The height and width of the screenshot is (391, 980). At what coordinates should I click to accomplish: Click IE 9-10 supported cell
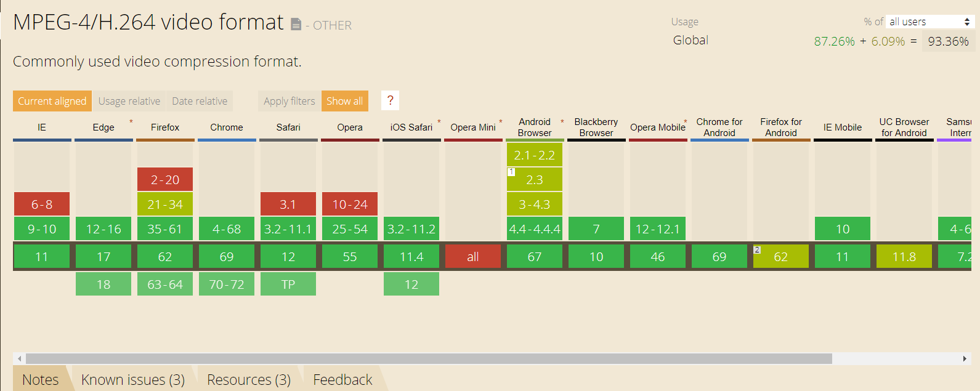click(x=42, y=228)
